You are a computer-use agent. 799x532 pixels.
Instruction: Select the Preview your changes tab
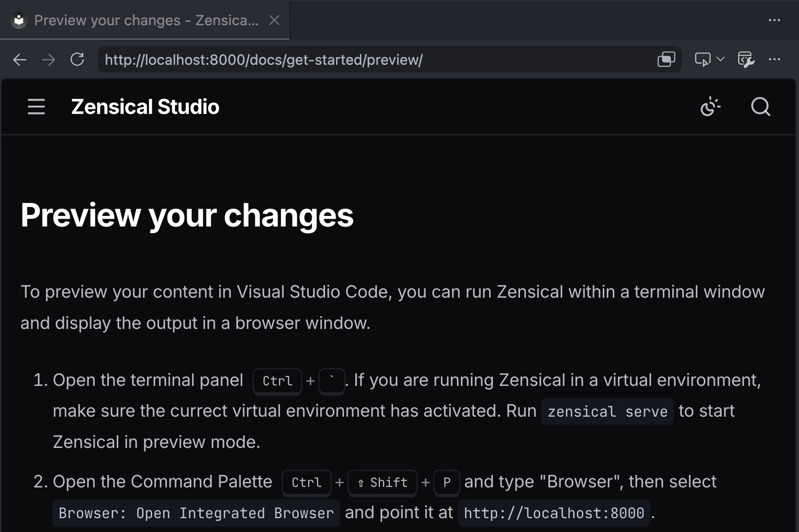click(x=145, y=20)
